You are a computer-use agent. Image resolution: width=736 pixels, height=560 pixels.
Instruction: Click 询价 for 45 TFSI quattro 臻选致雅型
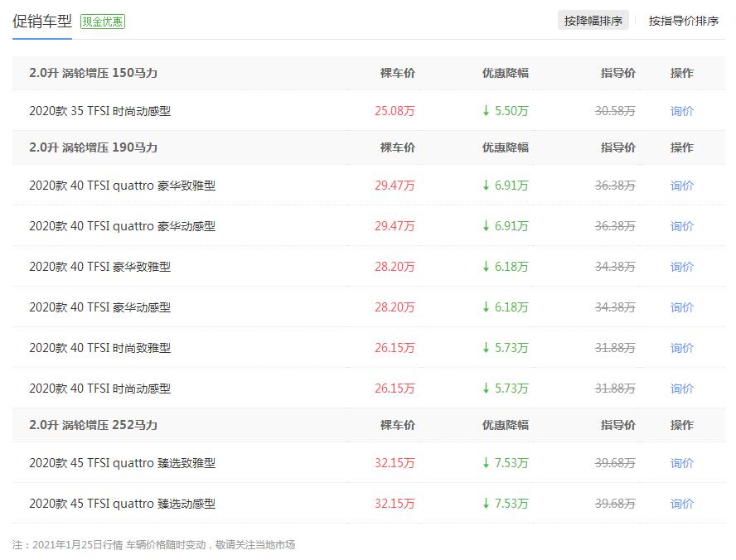pos(681,463)
